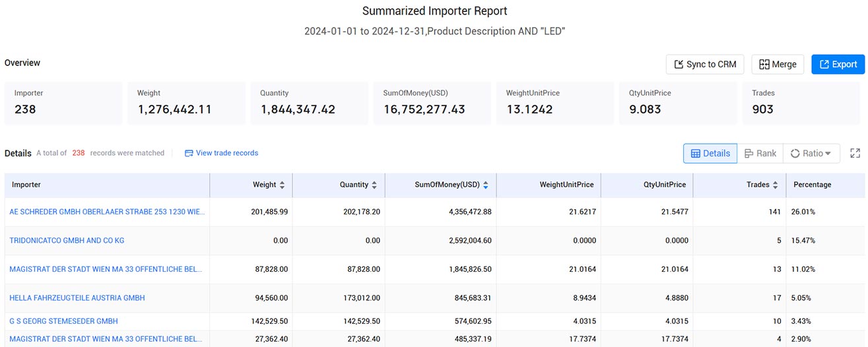This screenshot has height=347, width=868.
Task: Click percentage cell 3.43%
Action: pyautogui.click(x=801, y=321)
